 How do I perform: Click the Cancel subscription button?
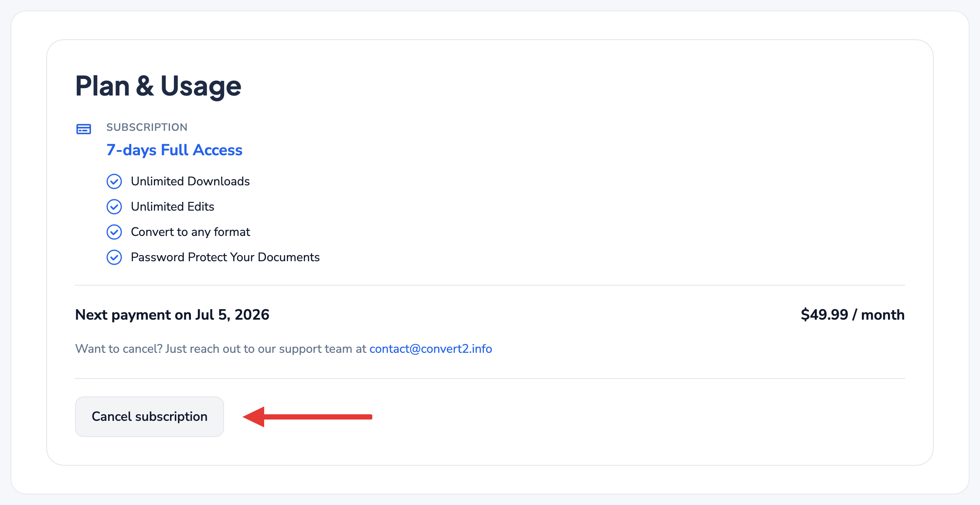pyautogui.click(x=150, y=416)
